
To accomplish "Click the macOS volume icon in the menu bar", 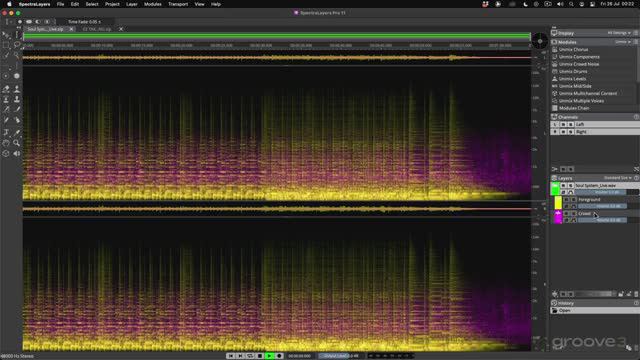I will [560, 4].
